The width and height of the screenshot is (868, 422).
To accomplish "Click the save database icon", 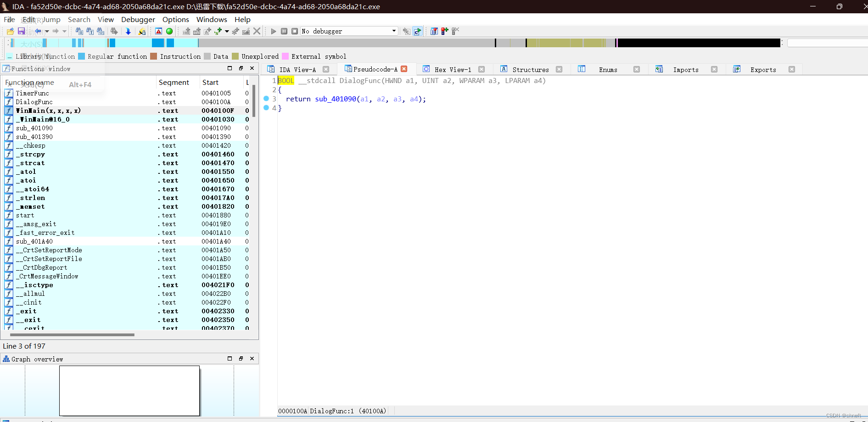I will point(21,31).
